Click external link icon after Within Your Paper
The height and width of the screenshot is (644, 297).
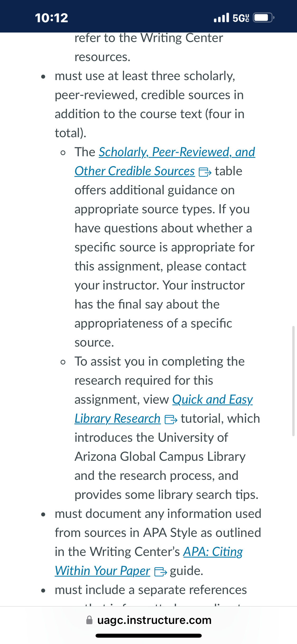tap(161, 572)
